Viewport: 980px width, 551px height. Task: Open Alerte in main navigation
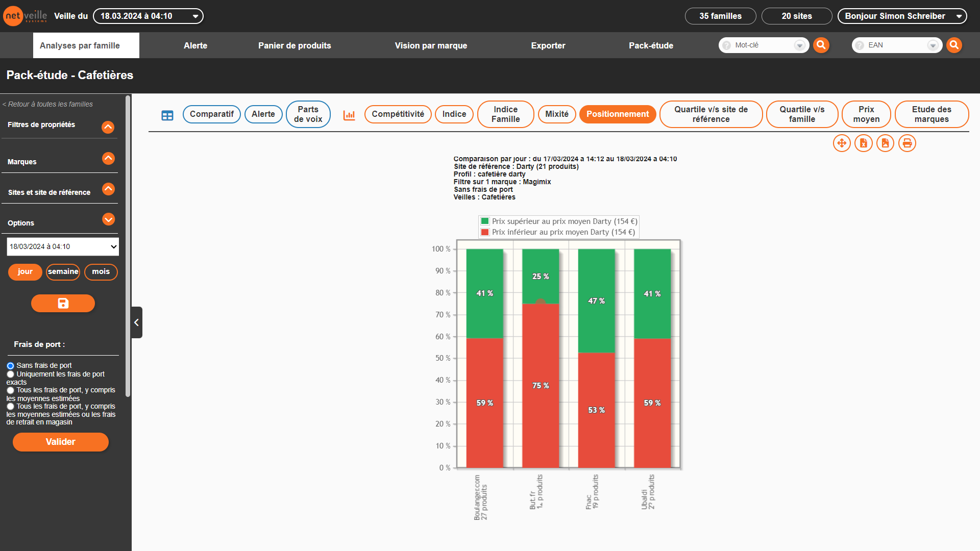click(x=195, y=45)
